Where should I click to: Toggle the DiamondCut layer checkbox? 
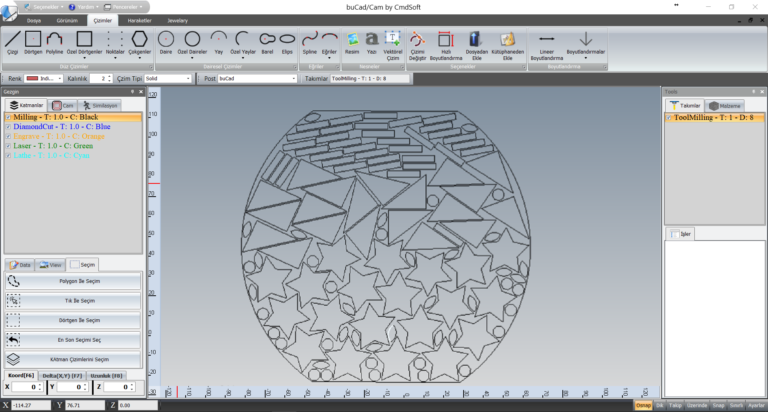[9, 127]
